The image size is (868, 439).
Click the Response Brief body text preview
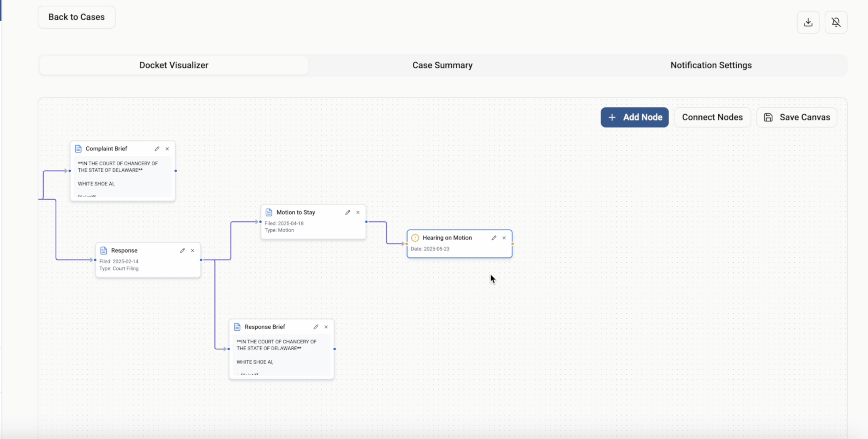pos(282,355)
